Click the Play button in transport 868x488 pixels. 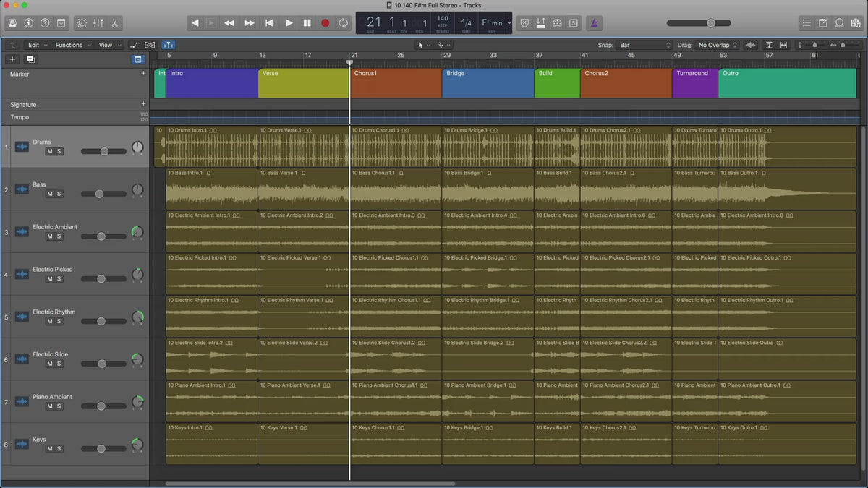pyautogui.click(x=289, y=23)
